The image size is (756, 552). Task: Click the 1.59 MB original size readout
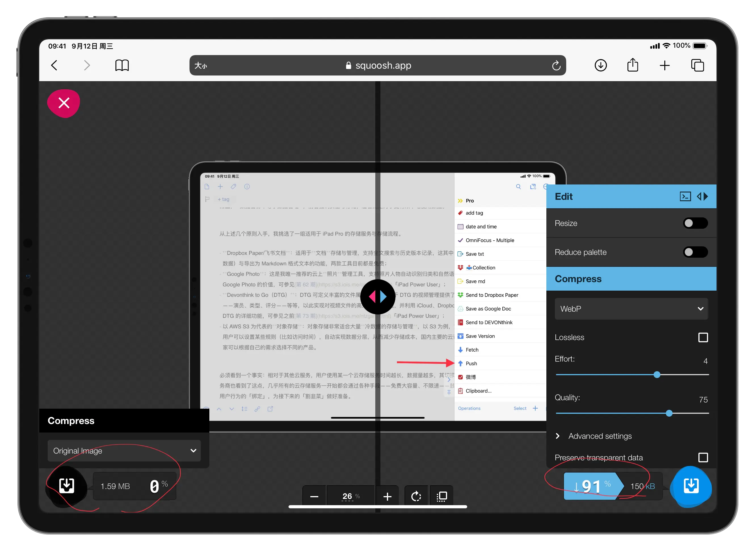click(115, 486)
